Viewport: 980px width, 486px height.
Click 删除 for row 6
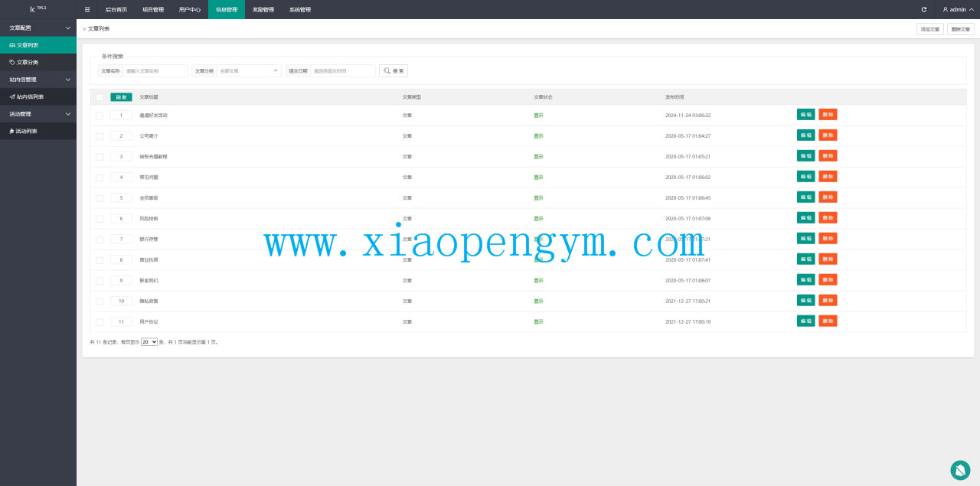(828, 218)
